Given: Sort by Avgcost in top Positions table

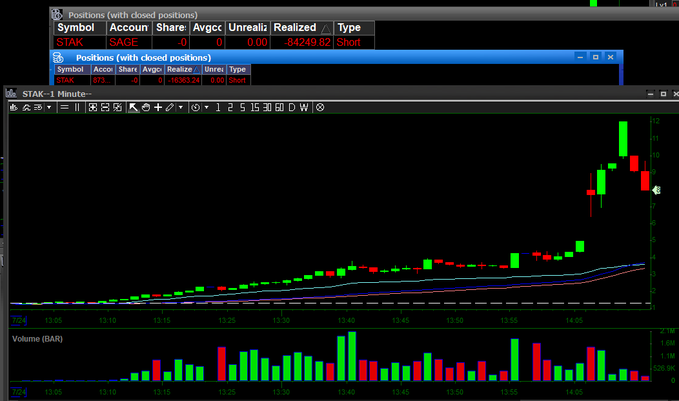Looking at the screenshot, I should coord(207,28).
